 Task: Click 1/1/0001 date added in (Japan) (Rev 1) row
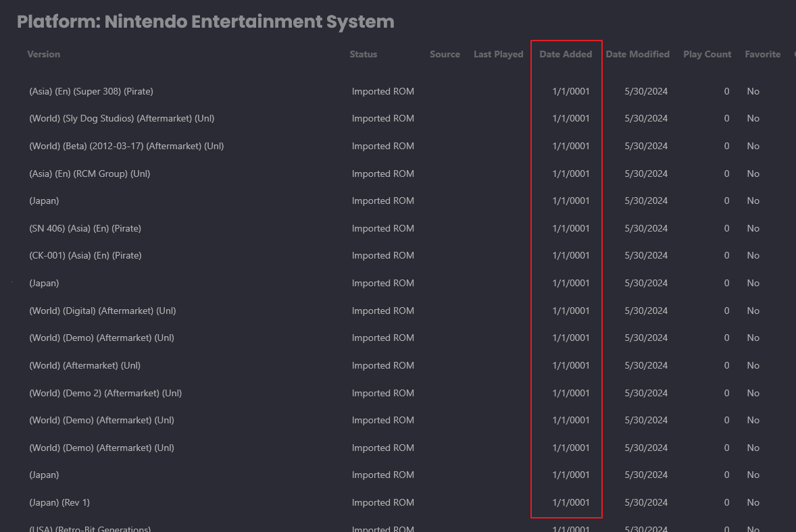[x=570, y=502]
